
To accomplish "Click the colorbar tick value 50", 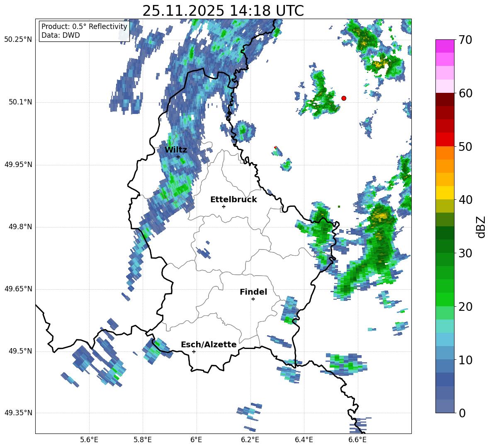I will 465,146.
